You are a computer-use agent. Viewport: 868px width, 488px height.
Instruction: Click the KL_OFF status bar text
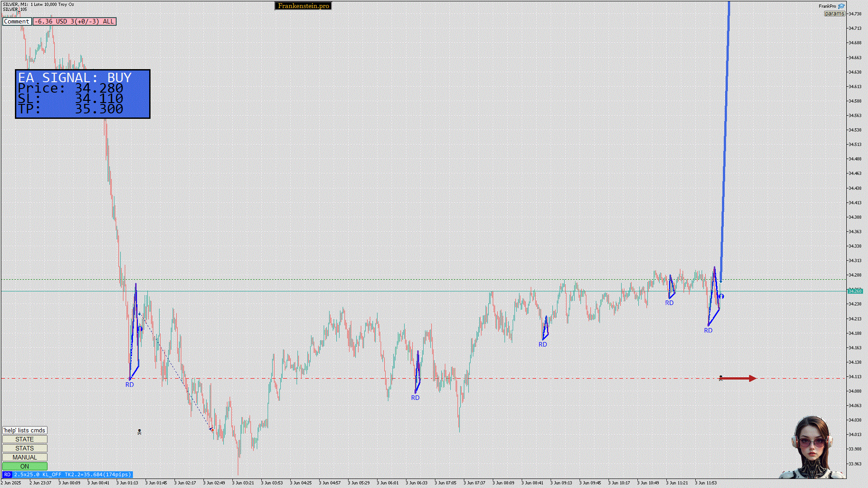[52, 474]
